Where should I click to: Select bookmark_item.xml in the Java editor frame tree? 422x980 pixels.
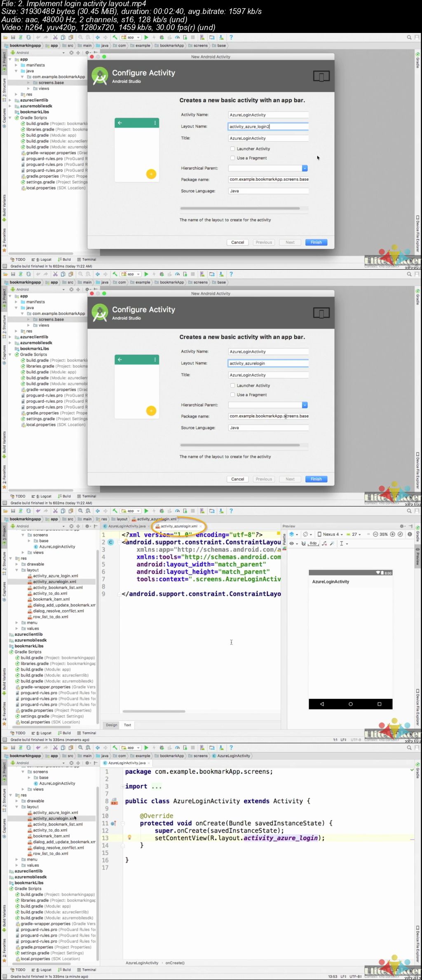tap(52, 836)
